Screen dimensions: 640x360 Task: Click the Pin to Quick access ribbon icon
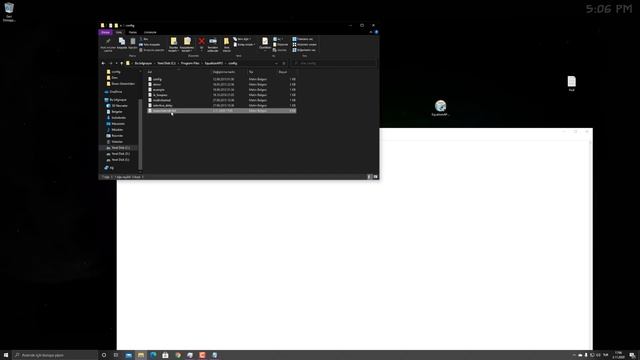108,44
